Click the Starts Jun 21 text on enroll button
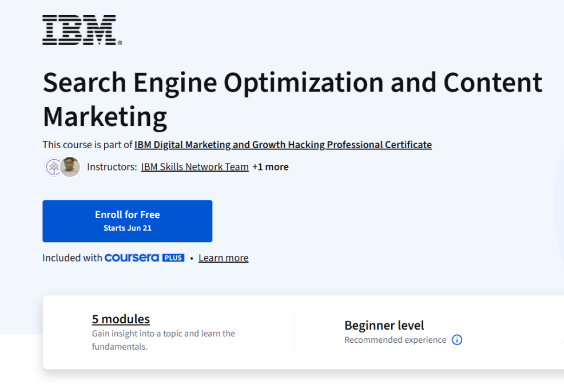The height and width of the screenshot is (392, 564). point(127,227)
